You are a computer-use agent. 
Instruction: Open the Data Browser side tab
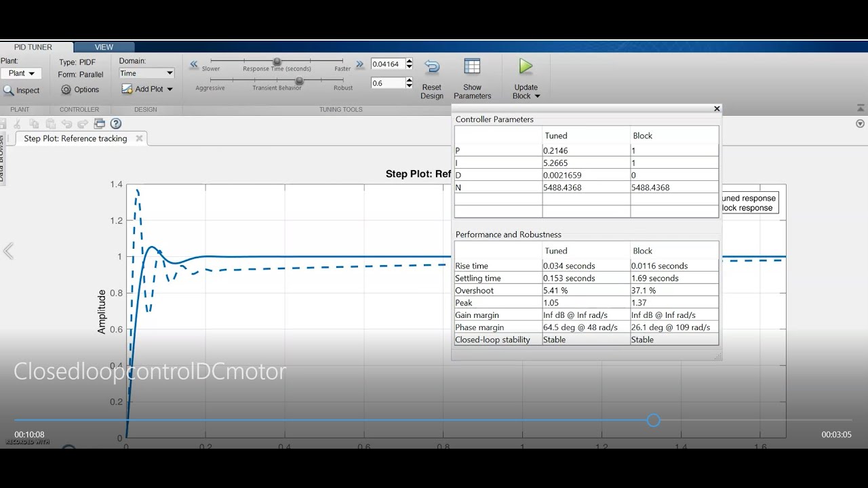click(x=2, y=157)
